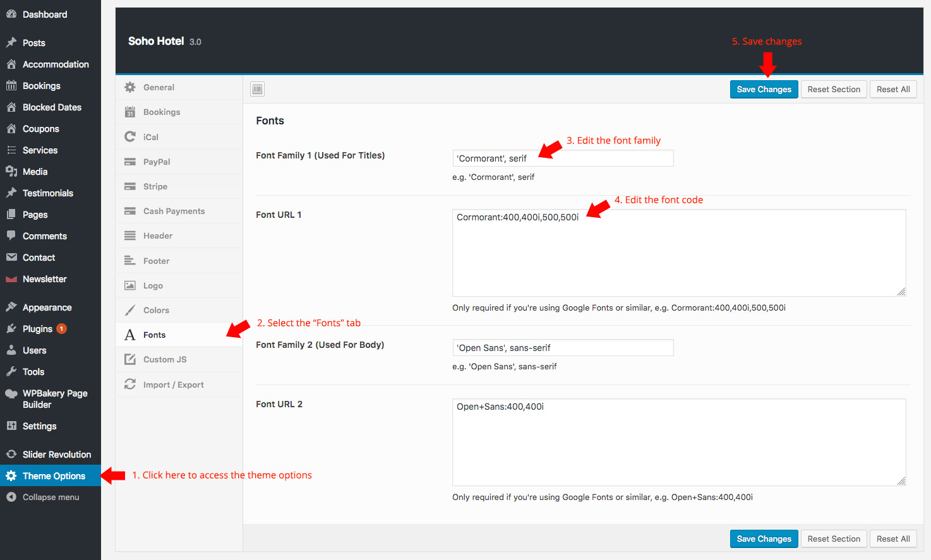Click inside the Font URL 2 textarea

click(x=679, y=442)
